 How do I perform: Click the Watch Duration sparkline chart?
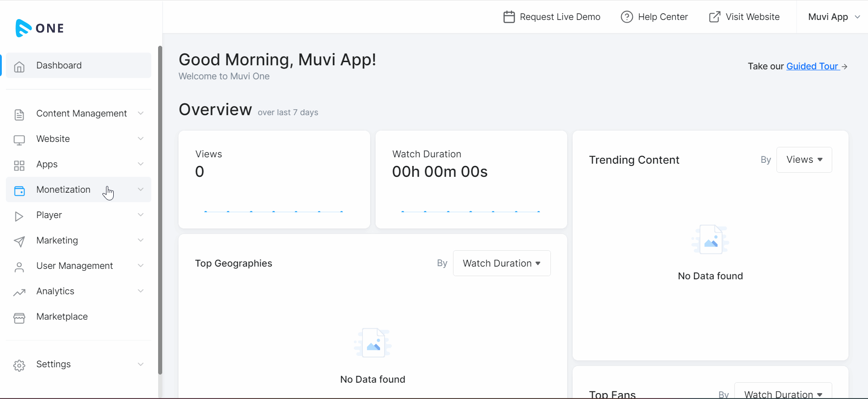click(471, 212)
